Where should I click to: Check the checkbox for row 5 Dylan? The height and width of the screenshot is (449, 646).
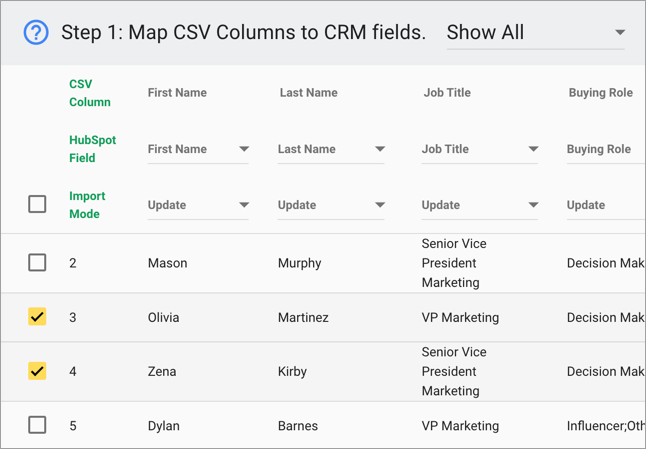[x=37, y=425]
